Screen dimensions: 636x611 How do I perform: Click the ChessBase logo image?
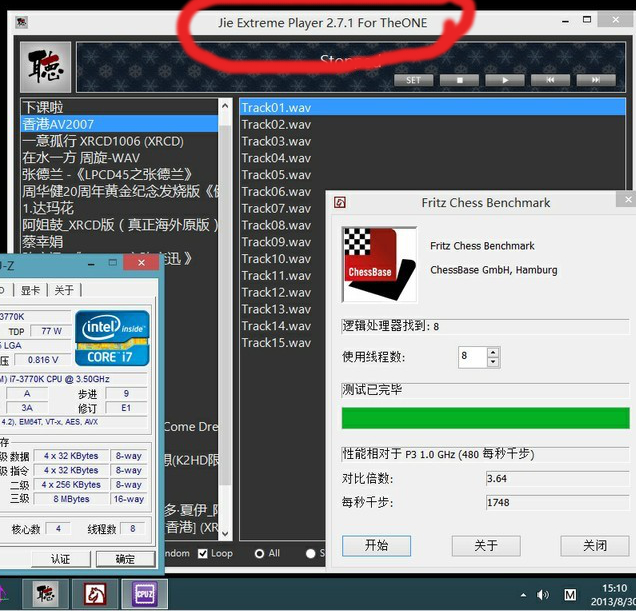(x=380, y=265)
